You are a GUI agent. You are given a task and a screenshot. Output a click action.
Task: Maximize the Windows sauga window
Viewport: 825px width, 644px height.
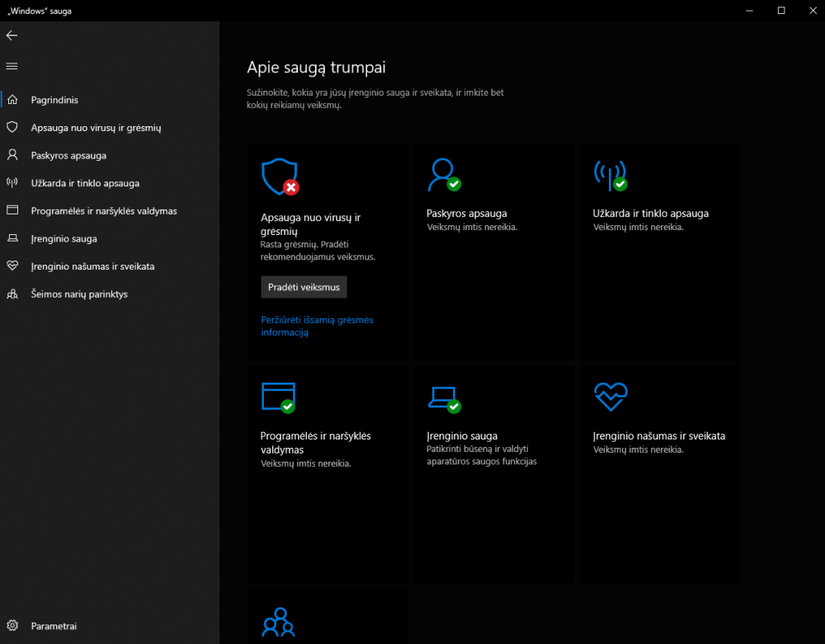(x=781, y=11)
